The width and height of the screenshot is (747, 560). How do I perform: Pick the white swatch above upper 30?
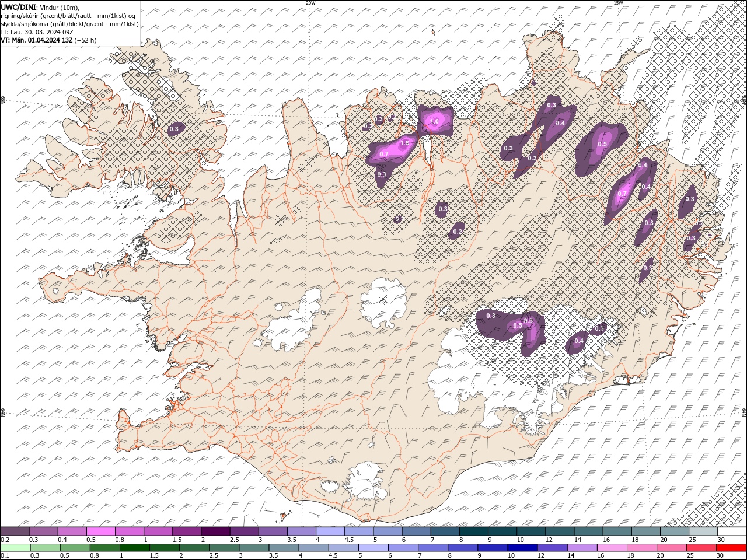(732, 531)
